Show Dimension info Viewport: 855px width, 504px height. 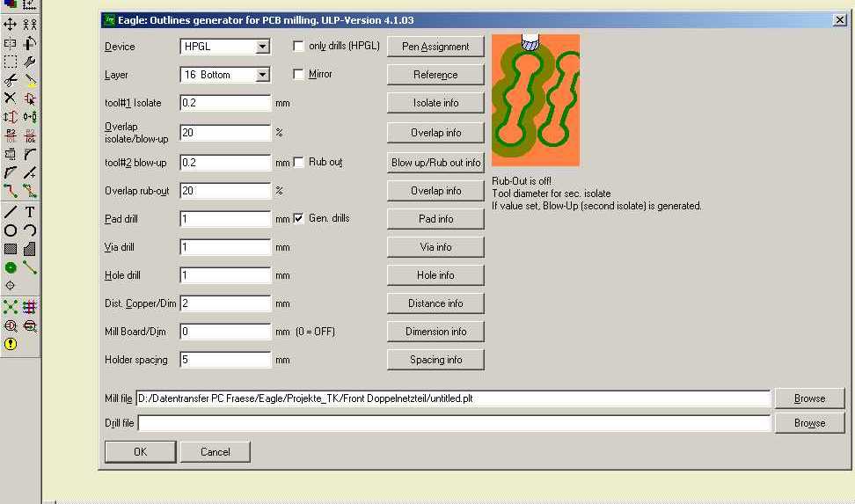point(435,332)
